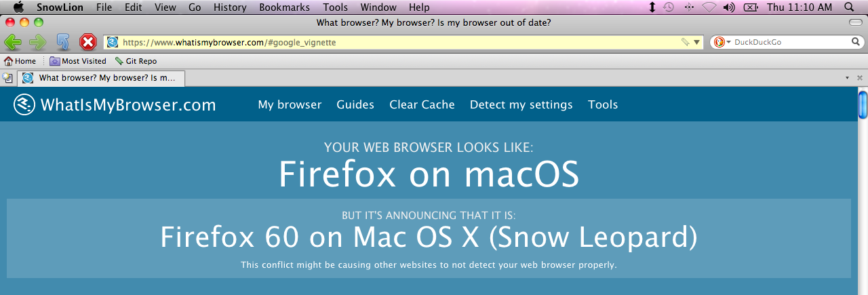Open the battery status menu
Image resolution: width=868 pixels, height=295 pixels.
pos(751,7)
